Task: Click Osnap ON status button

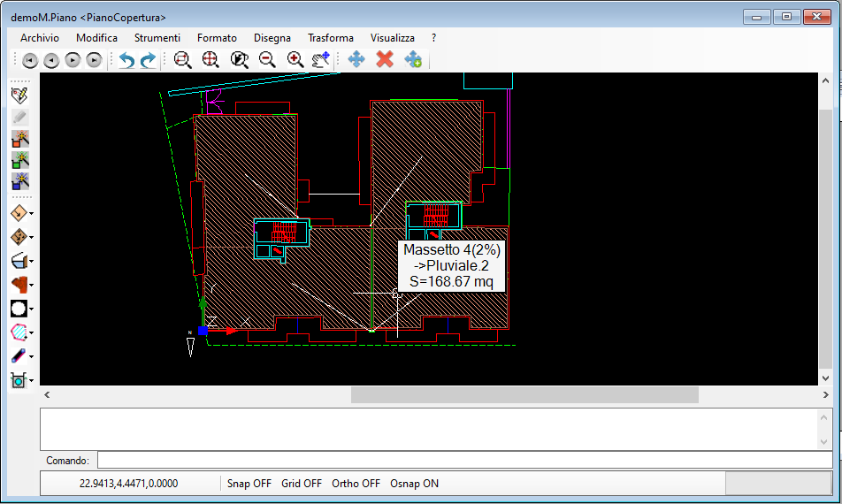Action: (414, 484)
